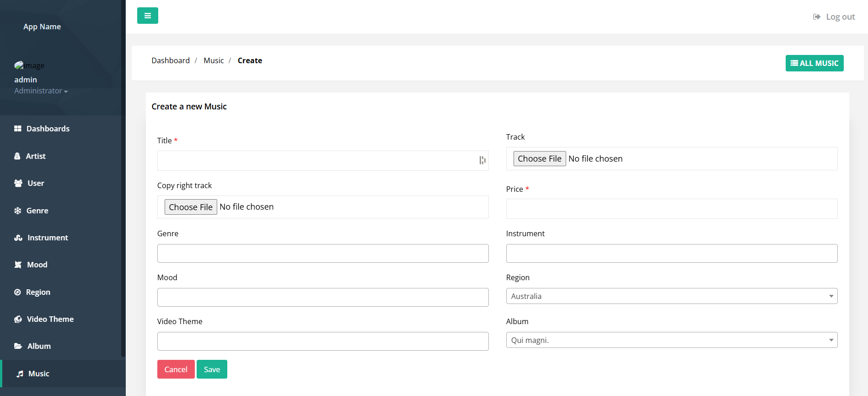
Task: Click the Log out icon
Action: [x=816, y=17]
